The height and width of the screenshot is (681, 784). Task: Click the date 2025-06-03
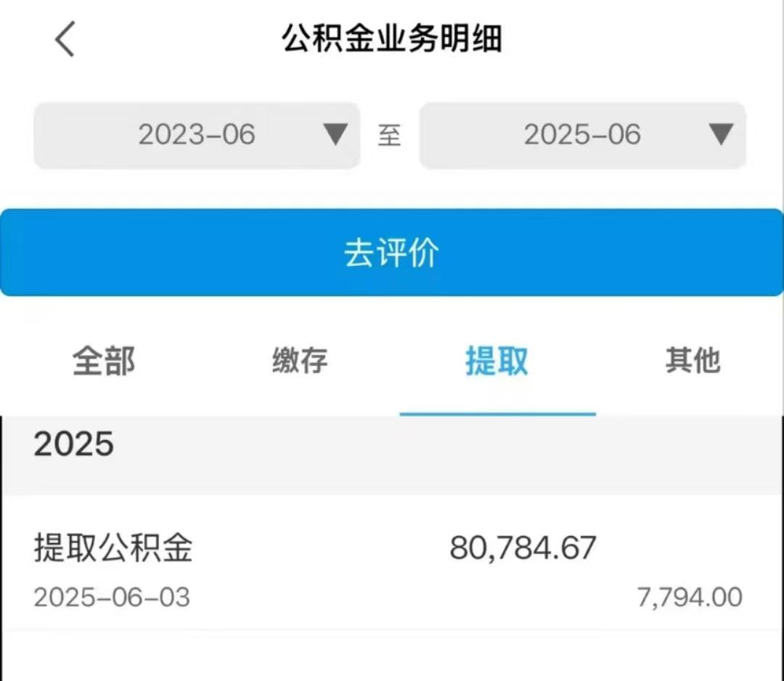112,598
